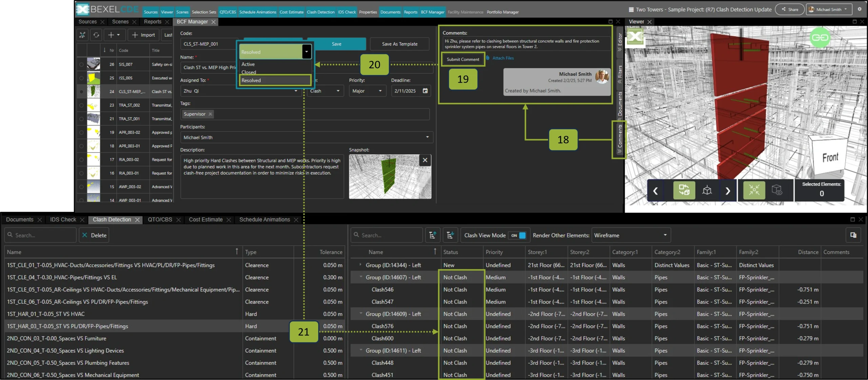Image resolution: width=868 pixels, height=380 pixels.
Task: Select radio button for issue RIA_003-02
Action: 81,160
